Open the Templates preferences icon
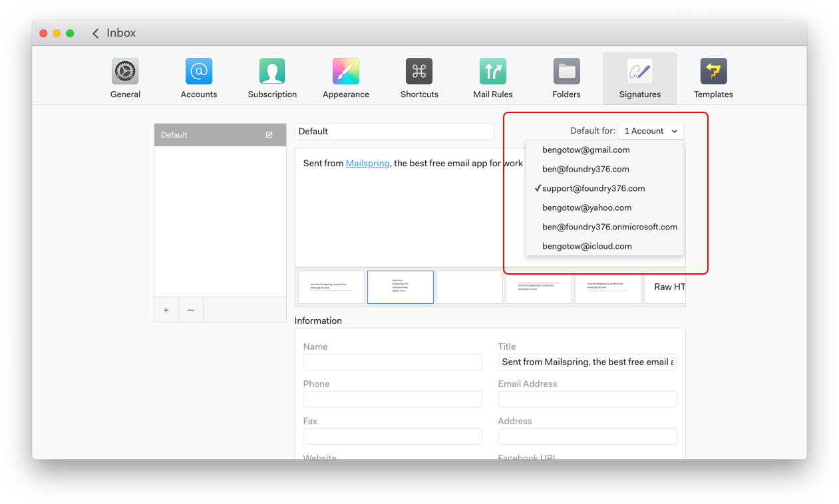Viewport: 839px width, 504px height. 713,72
